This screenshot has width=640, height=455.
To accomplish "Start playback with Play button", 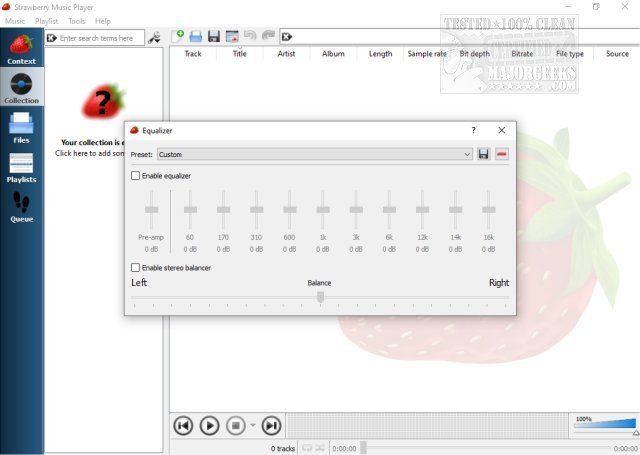I will coord(209,426).
